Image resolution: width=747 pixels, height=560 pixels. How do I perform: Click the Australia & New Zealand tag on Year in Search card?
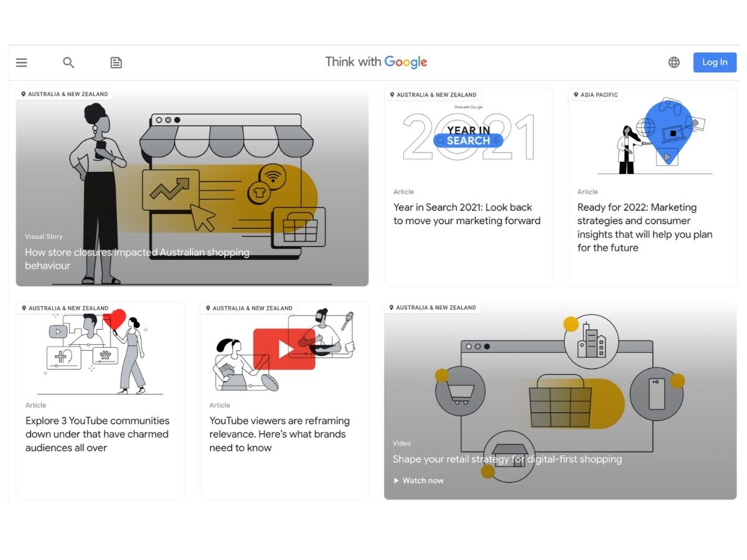pos(433,95)
